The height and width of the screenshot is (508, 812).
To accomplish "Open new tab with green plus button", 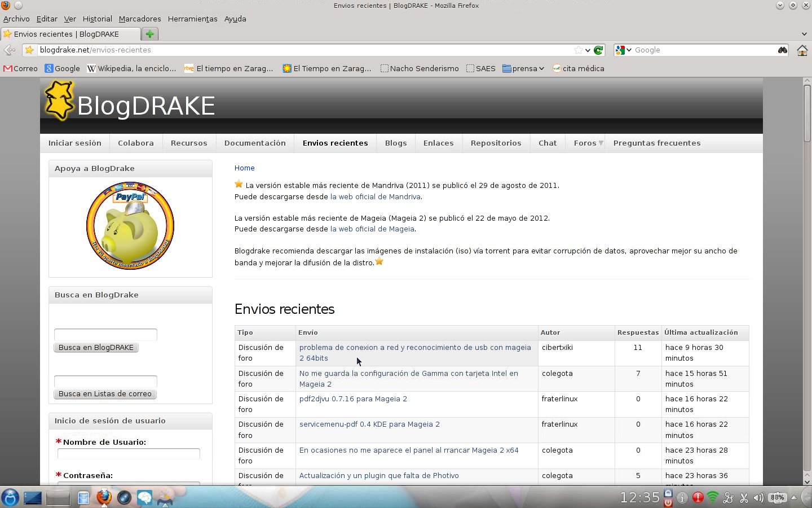I will 149,34.
